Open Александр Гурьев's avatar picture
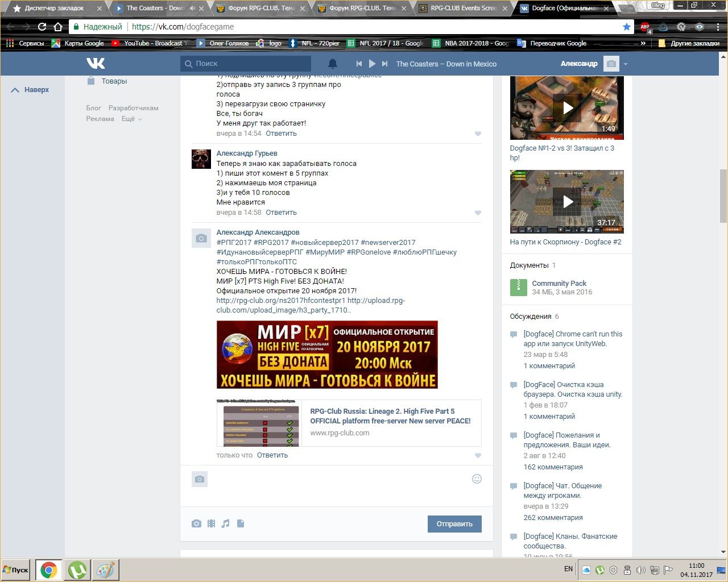Viewport: 728px width, 582px height. [201, 159]
